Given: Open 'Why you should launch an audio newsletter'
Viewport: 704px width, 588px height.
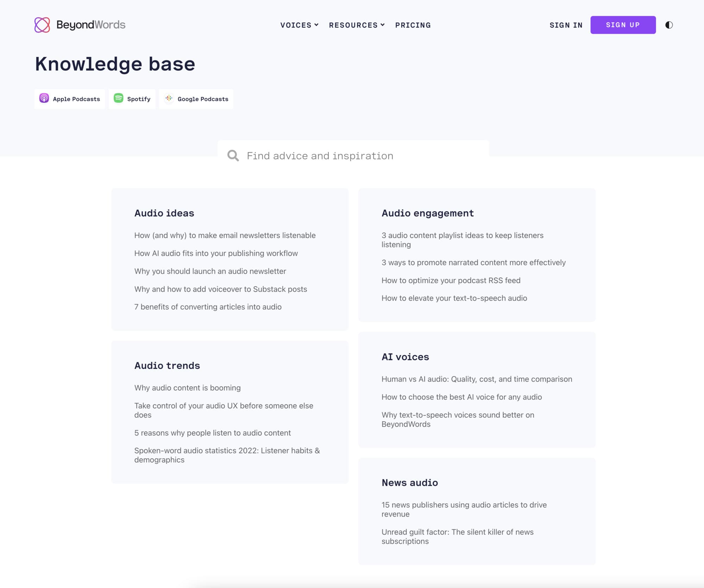Looking at the screenshot, I should pyautogui.click(x=210, y=271).
